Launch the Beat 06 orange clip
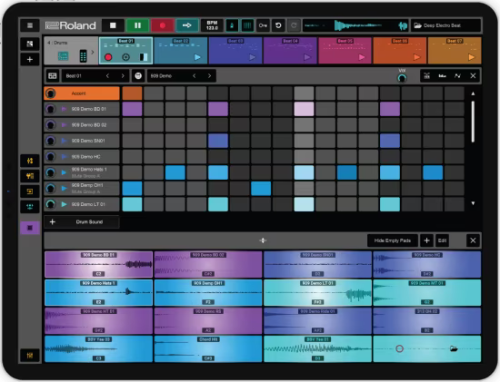Image resolution: width=500 pixels, height=382 pixels. 417,57
